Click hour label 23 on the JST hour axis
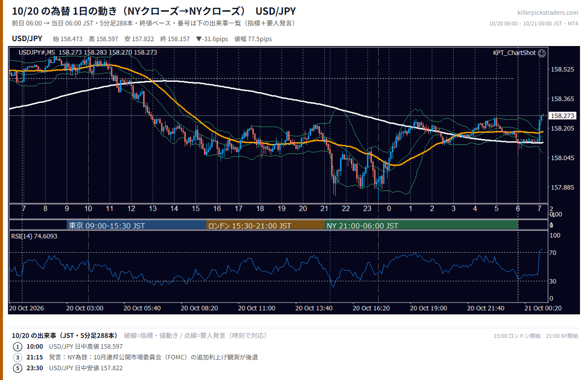 367,209
